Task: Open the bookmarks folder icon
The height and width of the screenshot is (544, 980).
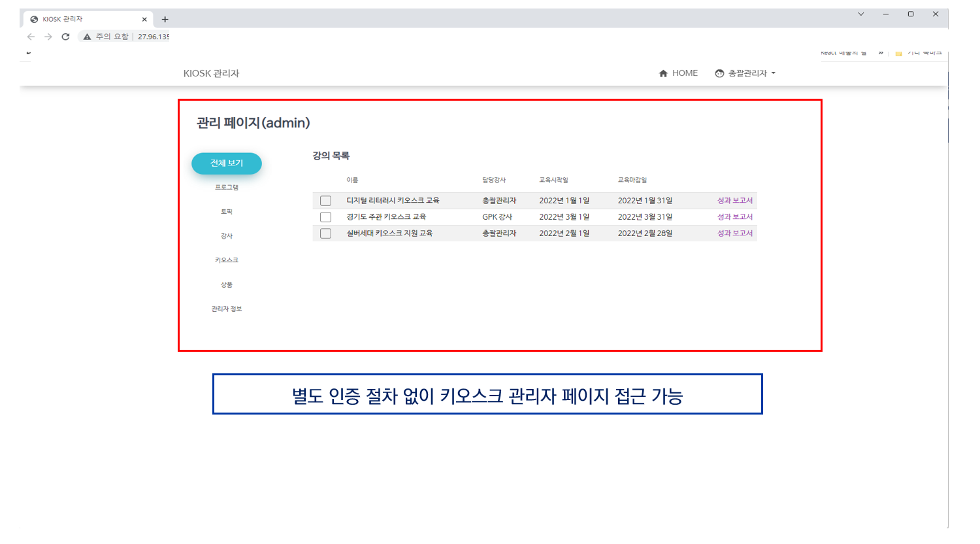Action: (899, 53)
